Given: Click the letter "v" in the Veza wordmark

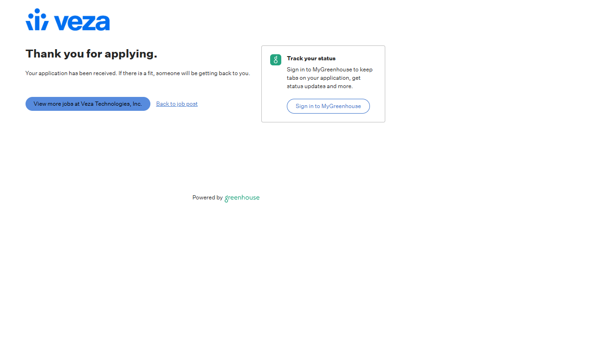Looking at the screenshot, I should (x=61, y=23).
